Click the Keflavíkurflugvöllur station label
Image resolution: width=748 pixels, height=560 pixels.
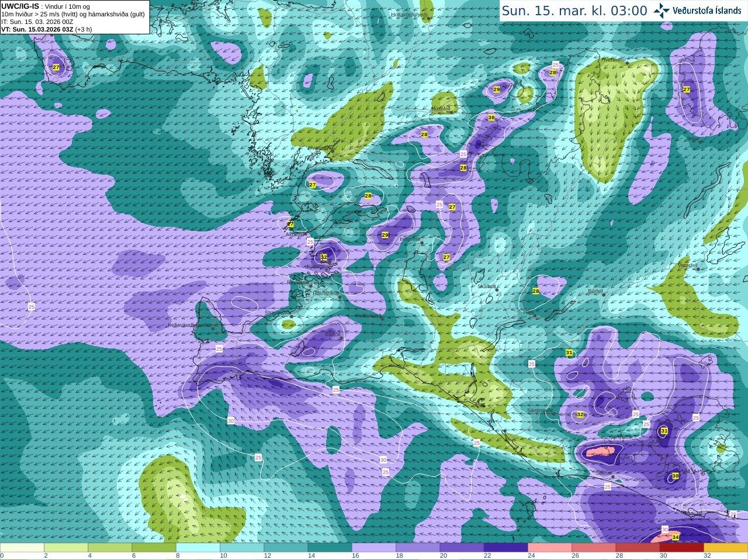[189, 325]
